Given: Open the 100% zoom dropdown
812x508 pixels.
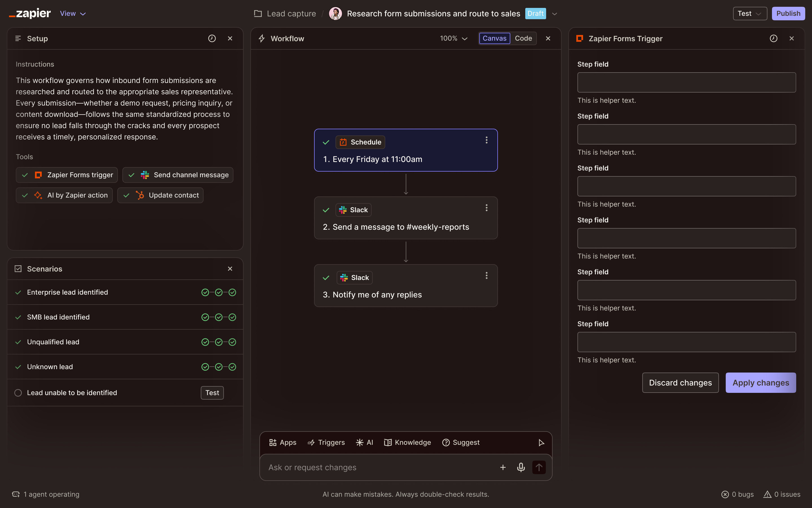Looking at the screenshot, I should coord(454,38).
